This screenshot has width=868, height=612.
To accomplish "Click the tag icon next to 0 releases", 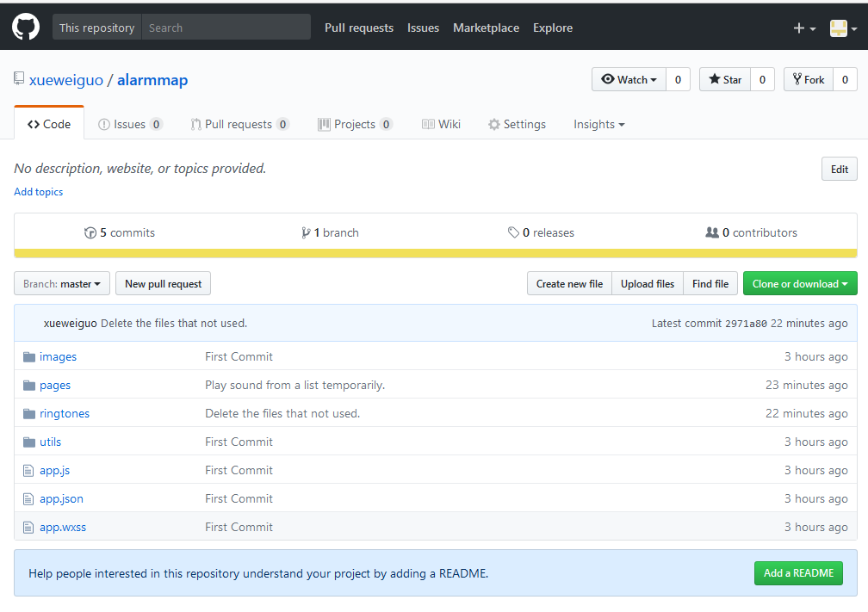I will (513, 233).
